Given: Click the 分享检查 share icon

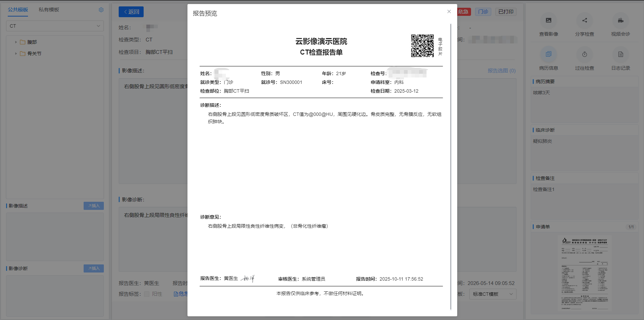Looking at the screenshot, I should tap(585, 21).
